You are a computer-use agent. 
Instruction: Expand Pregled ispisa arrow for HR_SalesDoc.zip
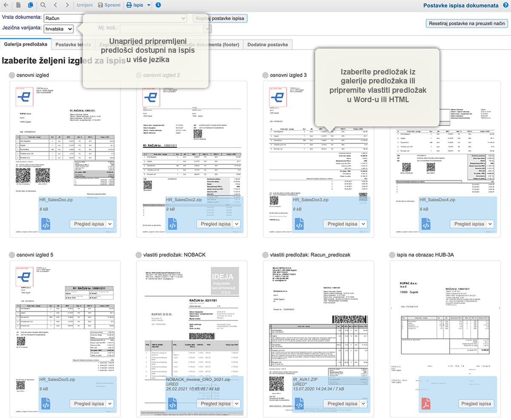point(110,224)
